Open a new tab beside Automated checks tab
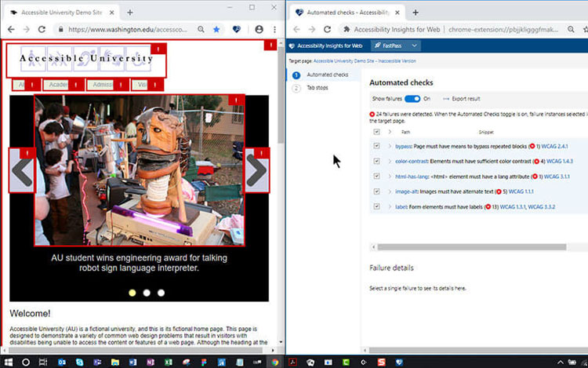 [416, 13]
